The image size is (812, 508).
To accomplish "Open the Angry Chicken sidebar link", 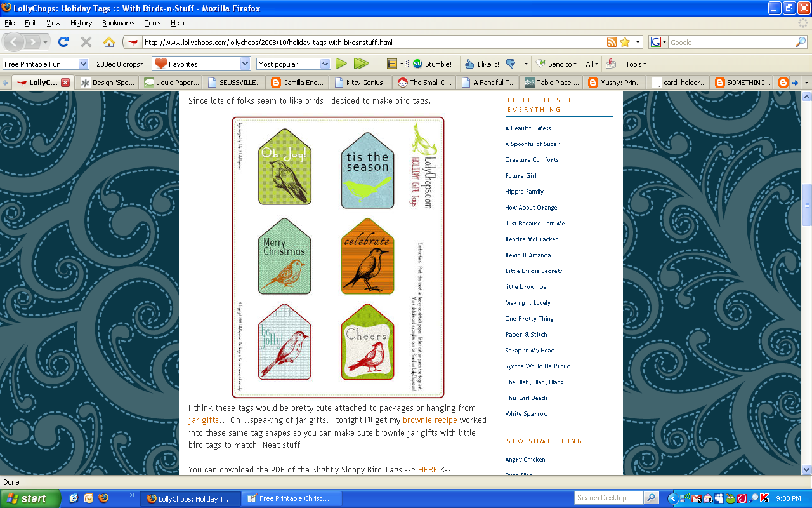I will (x=525, y=460).
